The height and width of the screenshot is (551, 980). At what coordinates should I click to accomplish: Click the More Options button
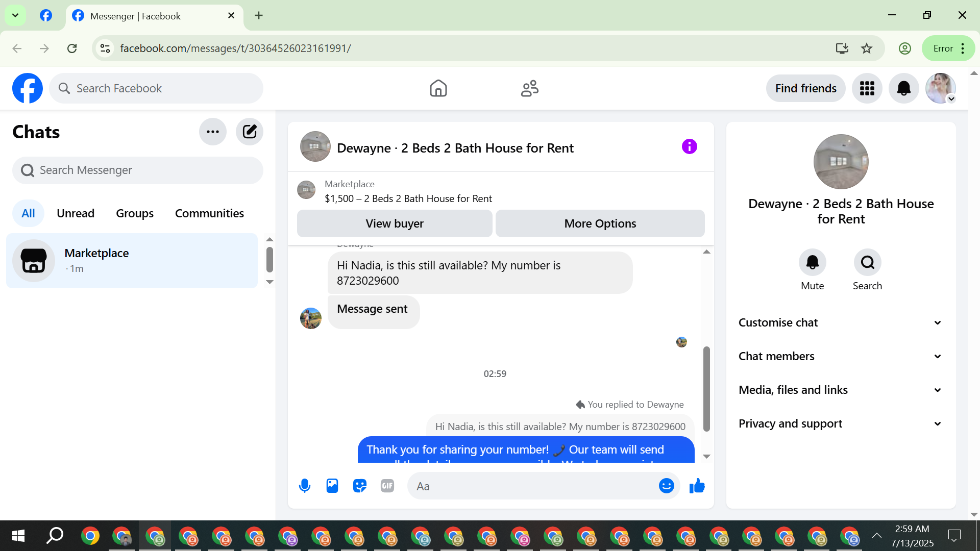(x=600, y=223)
